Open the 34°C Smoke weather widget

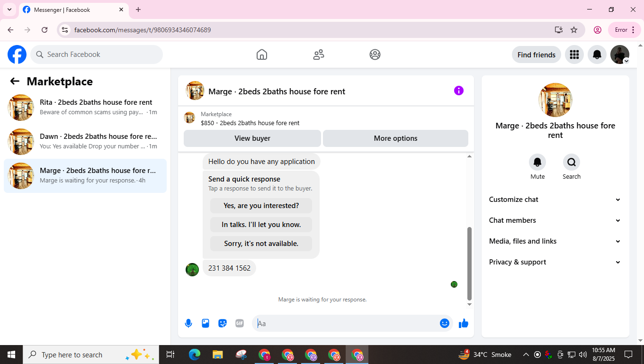tap(485, 355)
